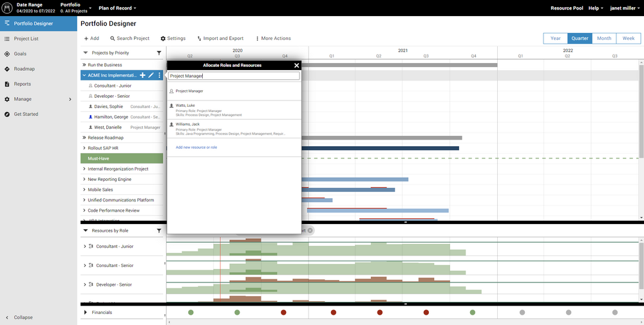Switch timeline view to Year
This screenshot has height=325, width=644.
[555, 38]
